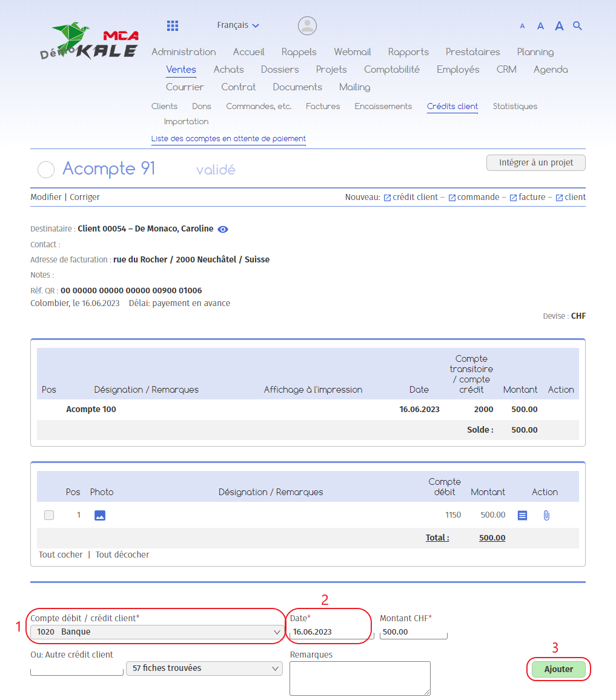Screen dimensions: 616x700
Task: Open the Achats menu
Action: point(229,70)
